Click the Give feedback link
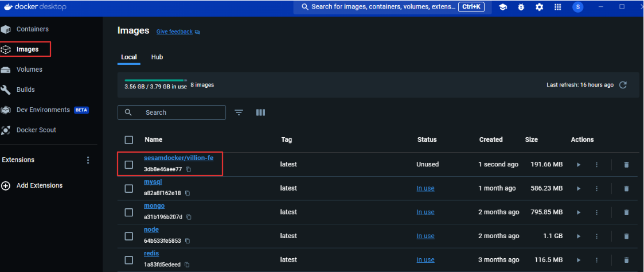 174,32
